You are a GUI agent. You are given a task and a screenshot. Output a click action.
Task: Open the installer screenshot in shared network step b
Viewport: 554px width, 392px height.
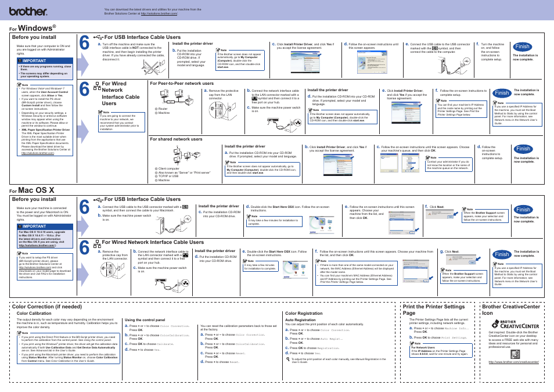(x=339, y=165)
